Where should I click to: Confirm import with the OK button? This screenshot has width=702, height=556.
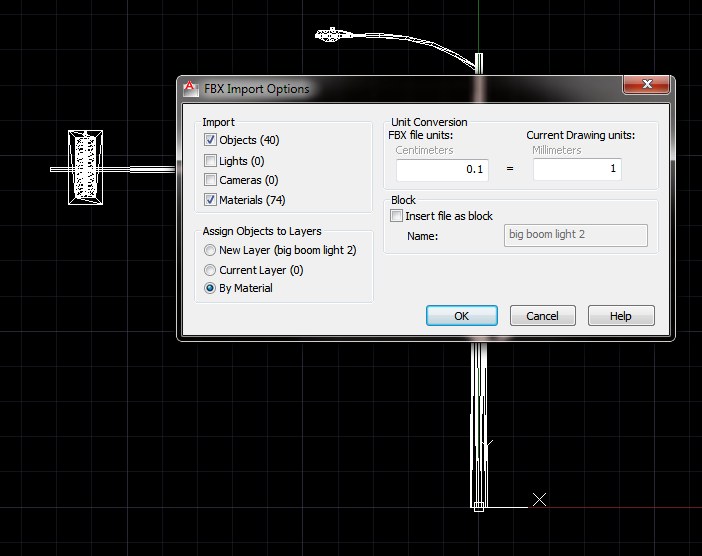462,316
